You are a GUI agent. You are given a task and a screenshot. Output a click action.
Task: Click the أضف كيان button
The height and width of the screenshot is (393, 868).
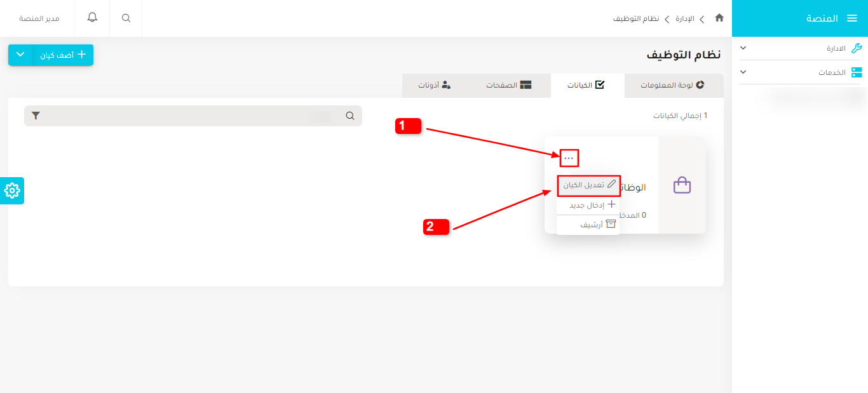click(62, 55)
